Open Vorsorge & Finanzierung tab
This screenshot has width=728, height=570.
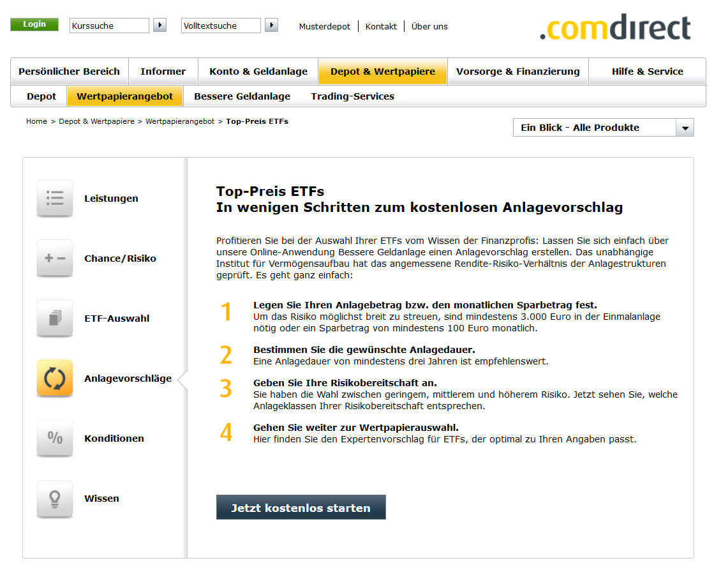(x=517, y=71)
